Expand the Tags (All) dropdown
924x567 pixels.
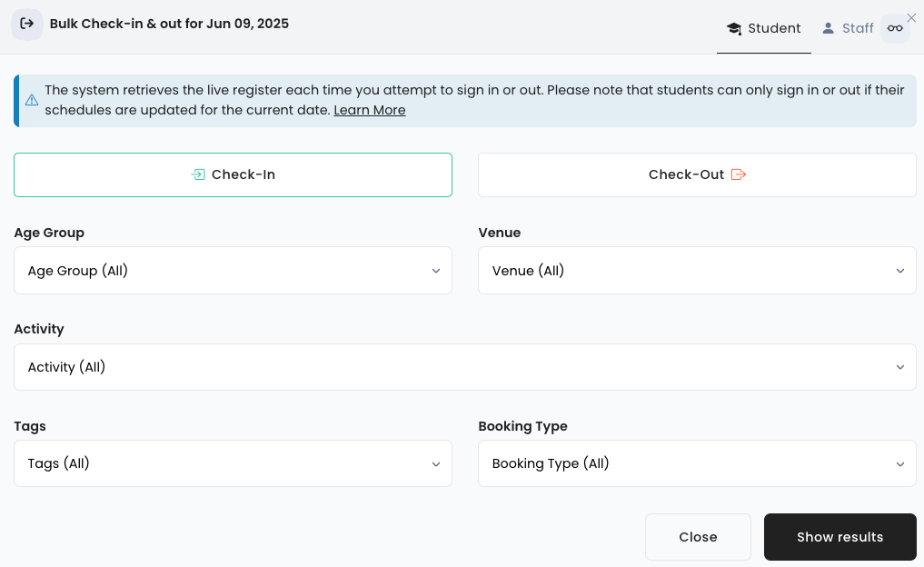tap(233, 463)
